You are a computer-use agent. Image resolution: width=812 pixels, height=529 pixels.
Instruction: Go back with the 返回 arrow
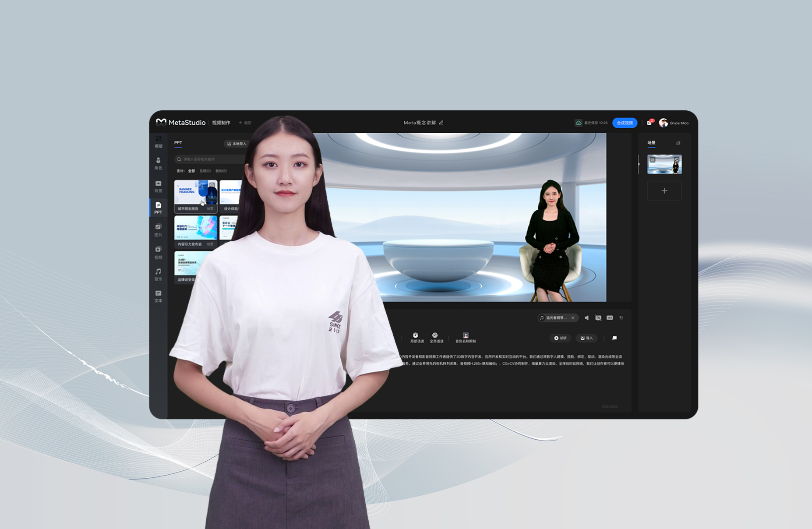(245, 123)
